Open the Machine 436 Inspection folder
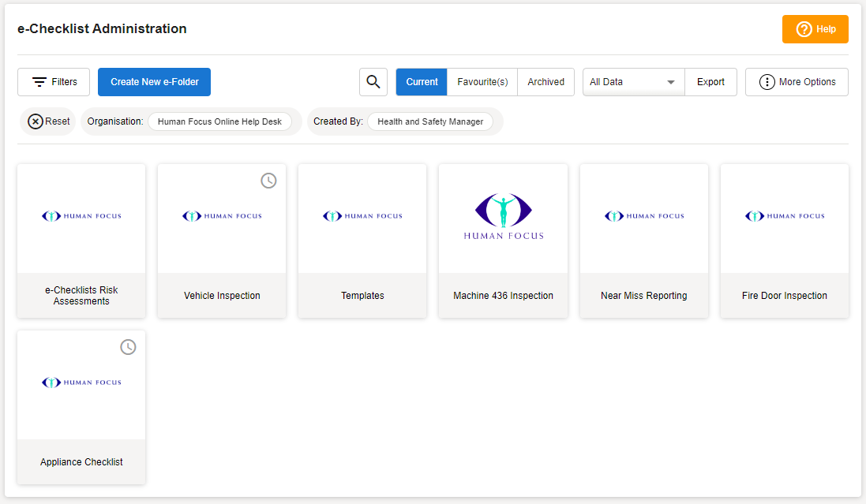Viewport: 866px width, 504px height. coord(503,241)
